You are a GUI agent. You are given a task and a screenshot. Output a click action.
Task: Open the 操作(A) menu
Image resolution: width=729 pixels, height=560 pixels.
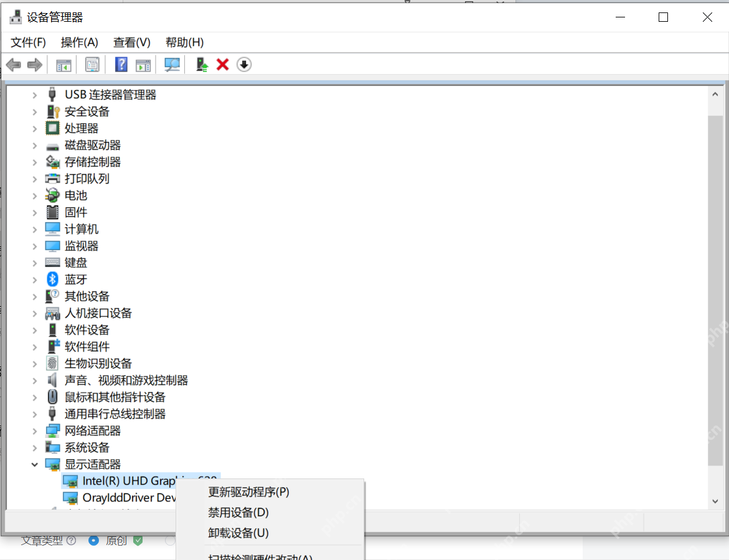pos(80,42)
